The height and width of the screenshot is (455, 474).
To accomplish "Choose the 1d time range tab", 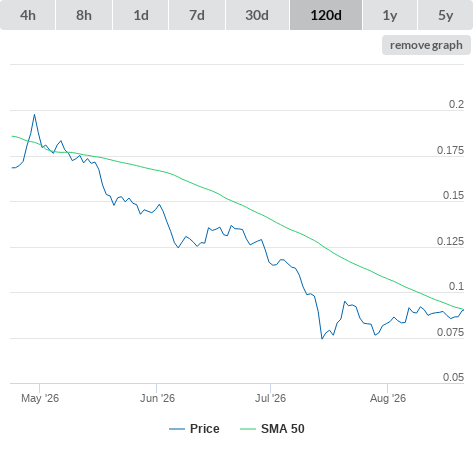I will [x=141, y=15].
